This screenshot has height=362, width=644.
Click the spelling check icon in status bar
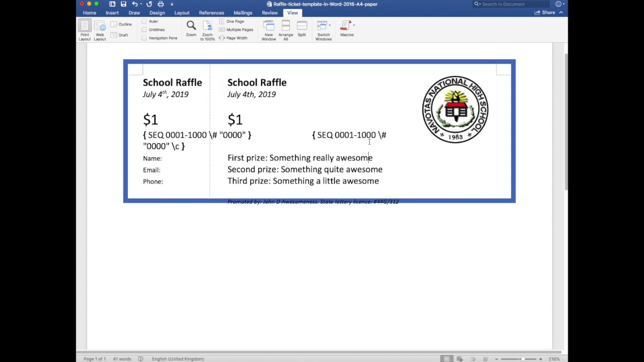click(141, 359)
